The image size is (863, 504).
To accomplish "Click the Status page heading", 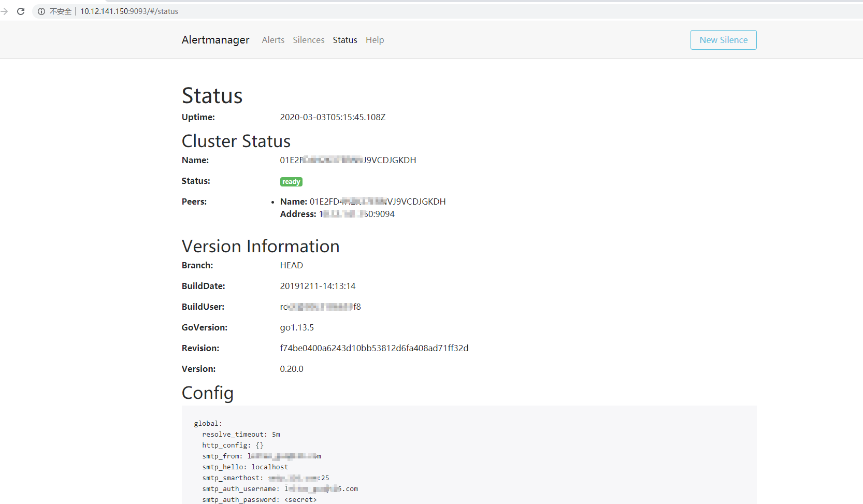I will pos(212,96).
